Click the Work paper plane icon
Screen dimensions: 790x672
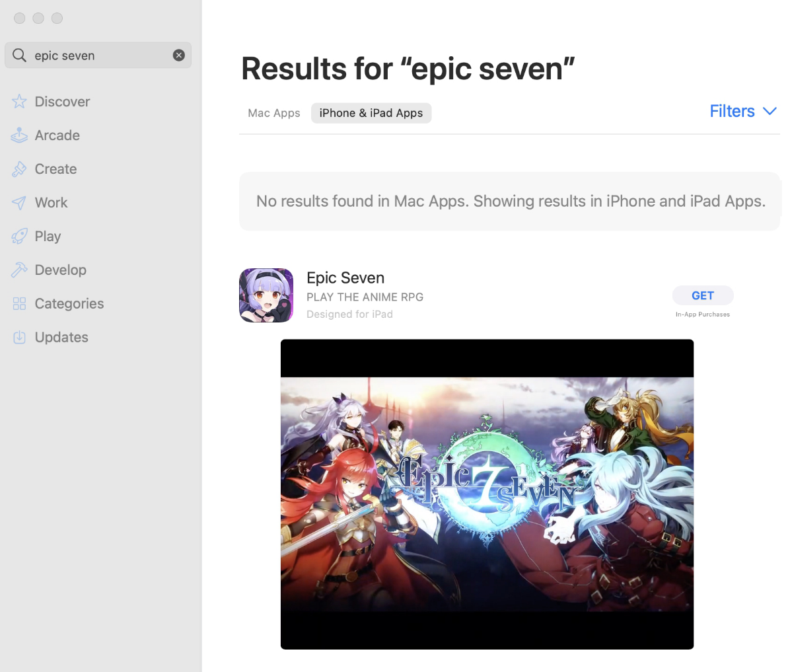pyautogui.click(x=19, y=203)
